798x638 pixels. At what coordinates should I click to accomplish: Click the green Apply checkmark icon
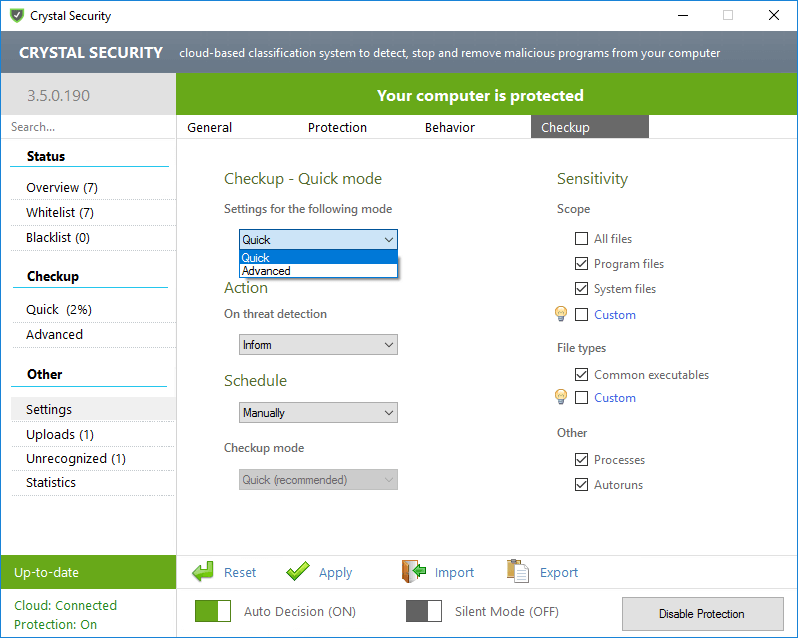point(298,571)
